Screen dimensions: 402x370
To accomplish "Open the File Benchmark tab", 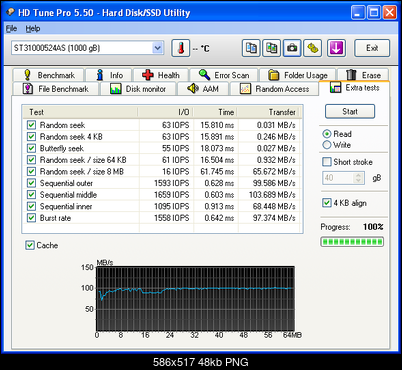I will coord(56,89).
